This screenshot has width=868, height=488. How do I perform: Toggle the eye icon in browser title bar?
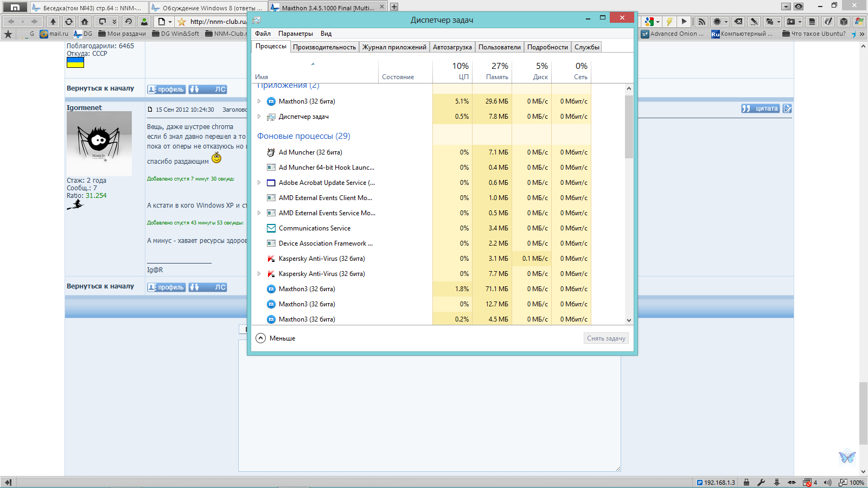tap(799, 7)
